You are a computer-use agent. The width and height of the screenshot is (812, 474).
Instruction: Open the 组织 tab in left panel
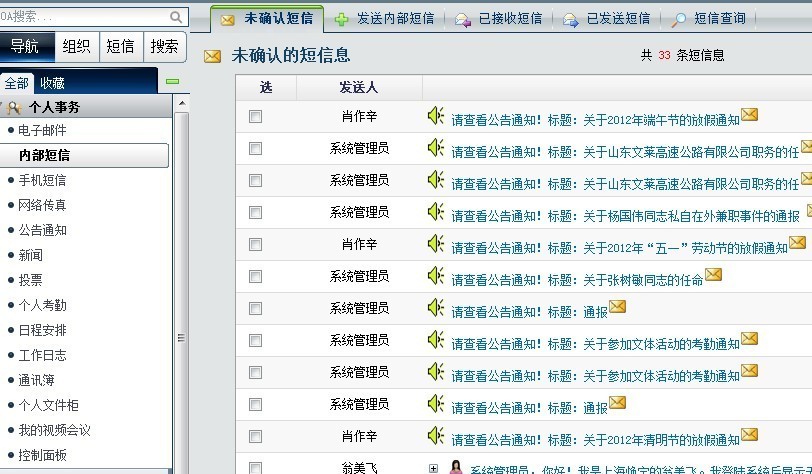pyautogui.click(x=76, y=46)
